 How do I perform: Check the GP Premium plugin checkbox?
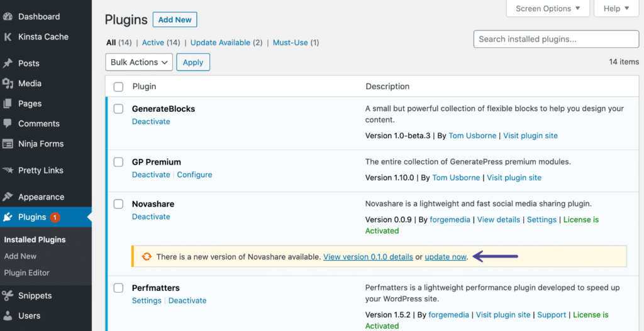[x=118, y=162]
